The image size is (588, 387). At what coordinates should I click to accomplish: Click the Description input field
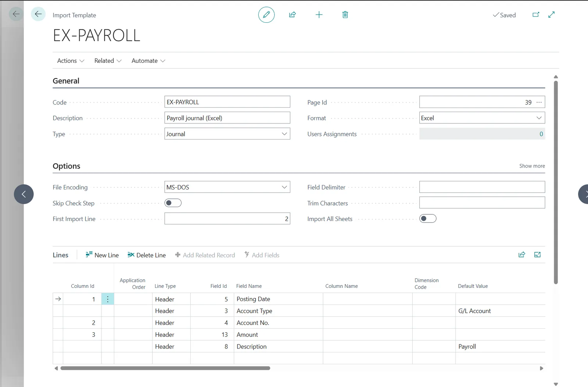[x=227, y=118]
